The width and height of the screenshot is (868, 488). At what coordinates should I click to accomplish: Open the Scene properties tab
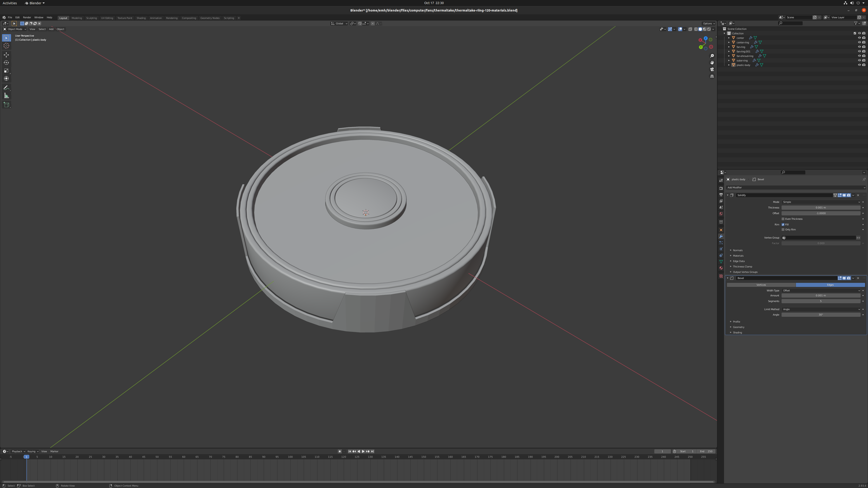(721, 207)
